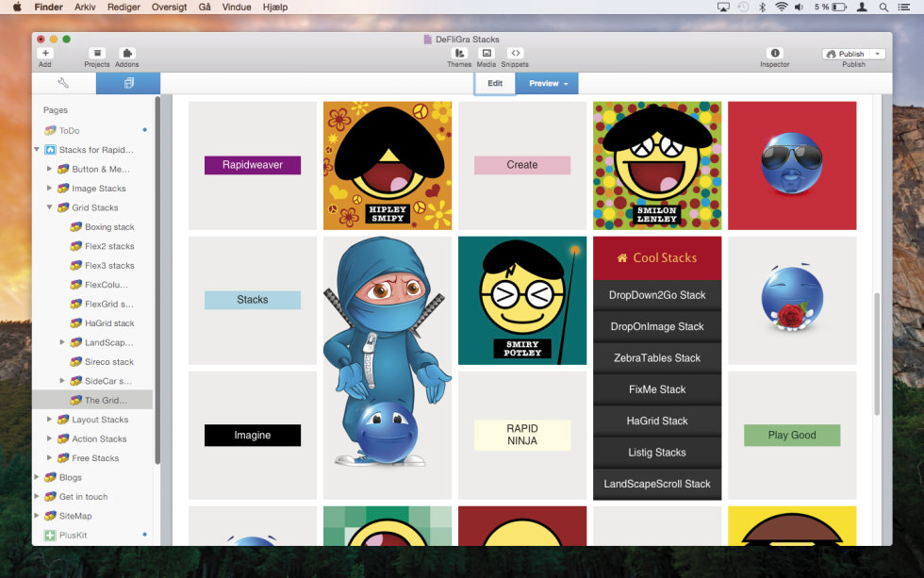Select the SiteMap page
The image size is (924, 578).
74,516
